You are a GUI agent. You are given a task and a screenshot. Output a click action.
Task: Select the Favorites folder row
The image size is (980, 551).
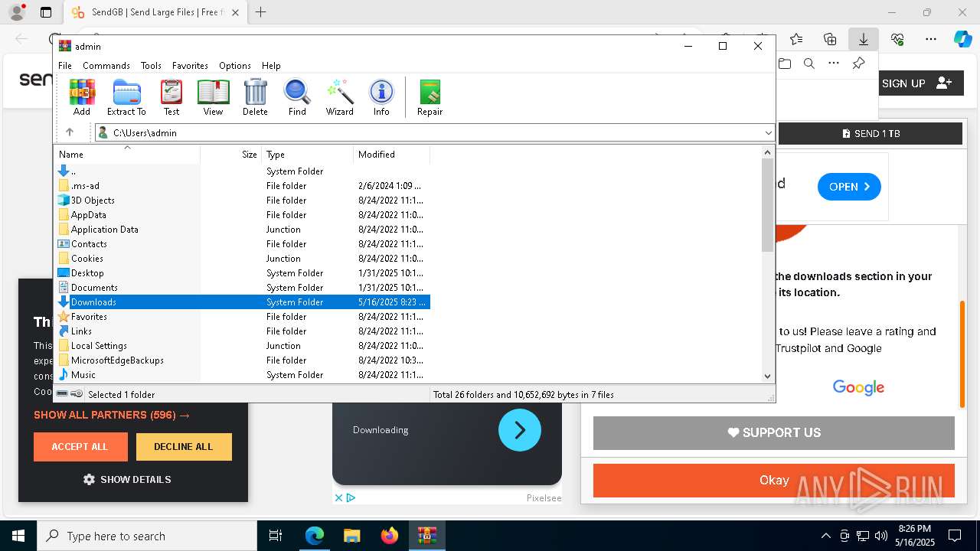pyautogui.click(x=243, y=317)
